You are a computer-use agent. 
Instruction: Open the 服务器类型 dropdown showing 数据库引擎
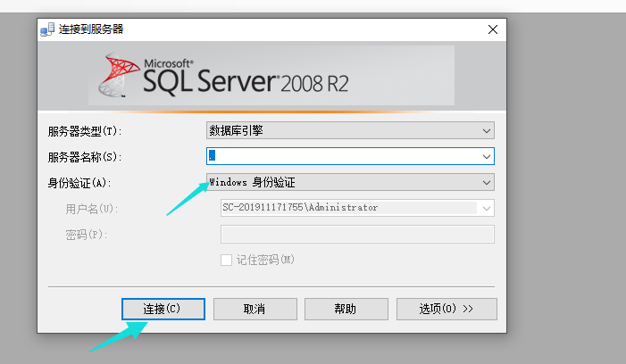(350, 130)
